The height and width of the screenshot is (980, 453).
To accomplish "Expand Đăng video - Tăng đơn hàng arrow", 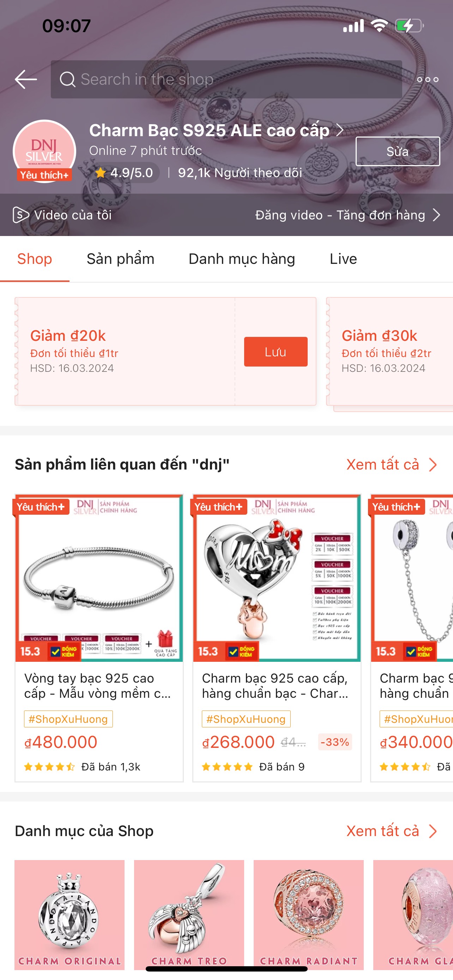I will click(x=436, y=215).
